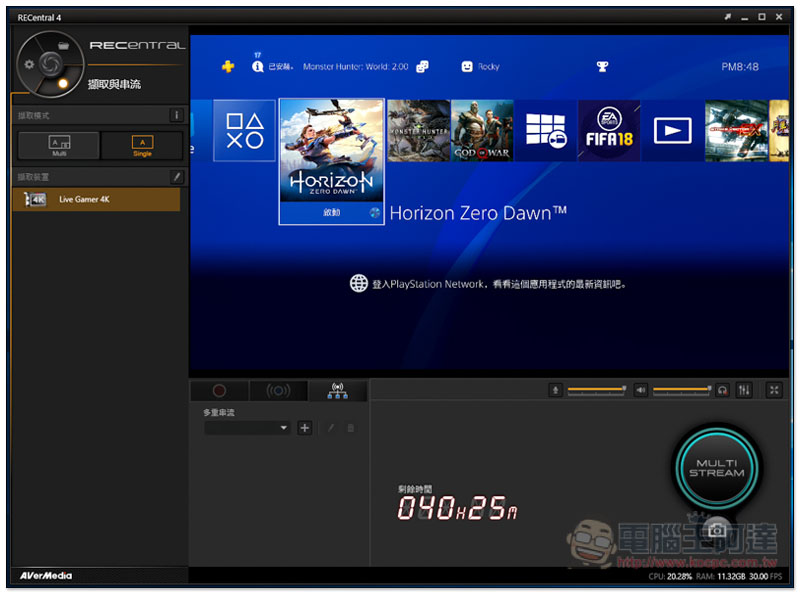Select the mecha game tile

click(x=736, y=131)
